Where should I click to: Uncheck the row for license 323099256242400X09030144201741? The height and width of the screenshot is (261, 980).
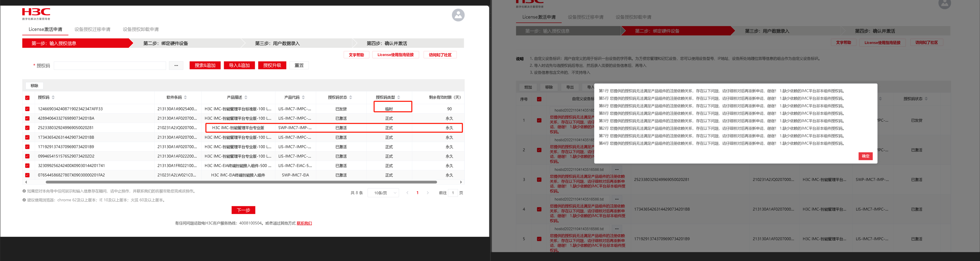(27, 166)
